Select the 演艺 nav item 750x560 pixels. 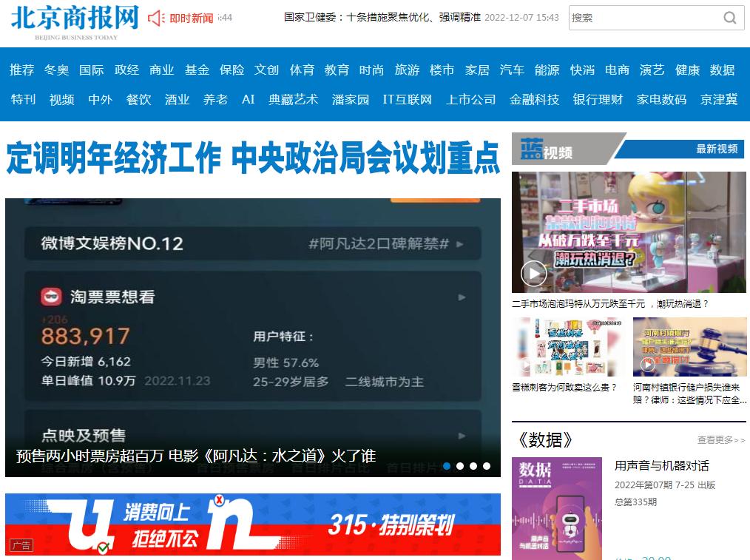point(652,70)
